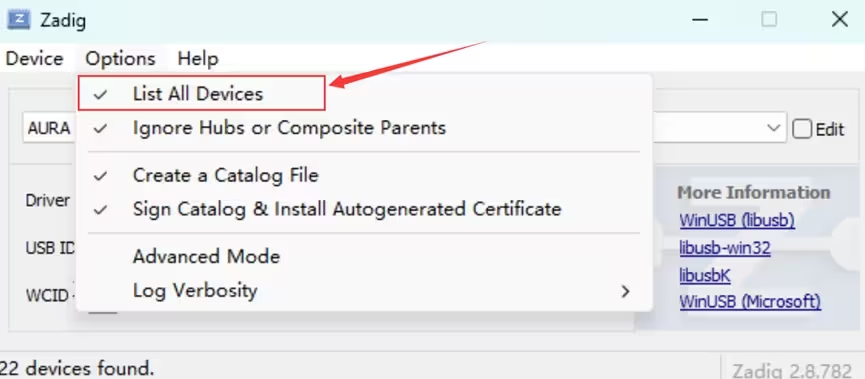Image resolution: width=865 pixels, height=379 pixels.
Task: Open the Device menu
Action: (x=34, y=58)
